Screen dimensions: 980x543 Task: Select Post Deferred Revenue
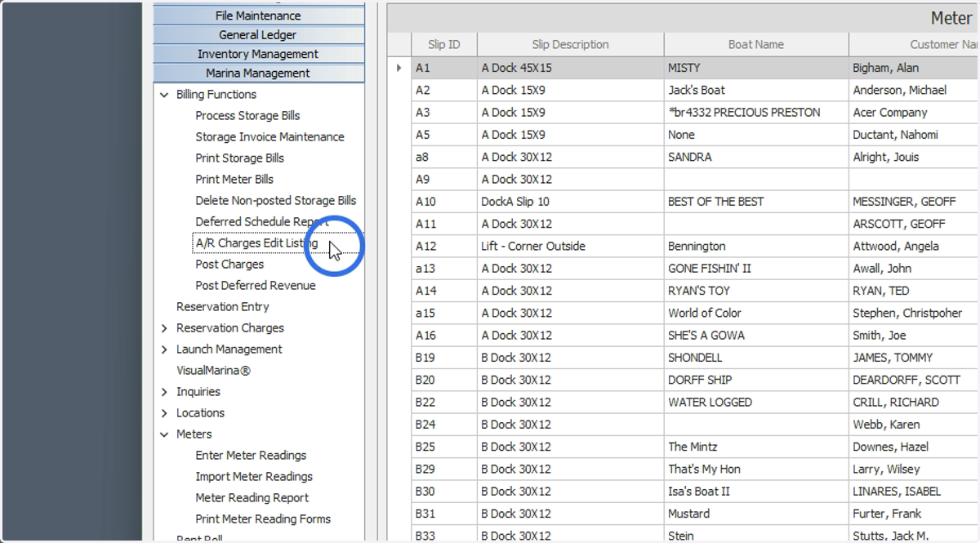[x=255, y=286]
